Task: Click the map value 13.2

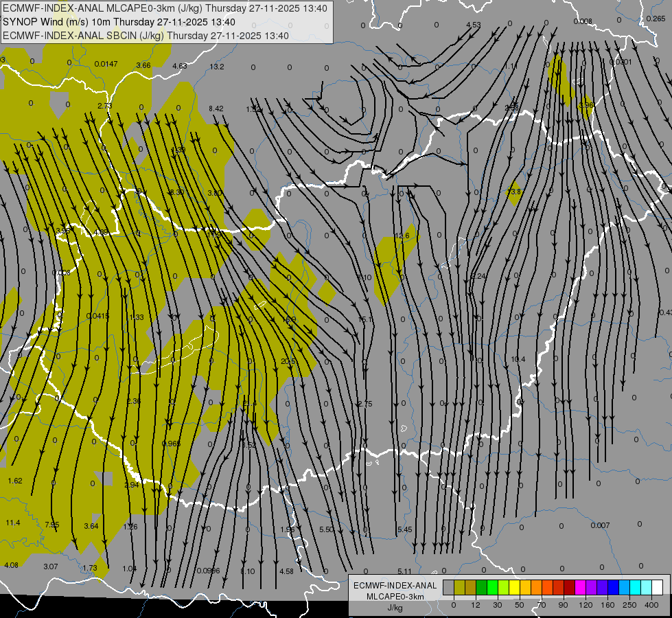Action: pyautogui.click(x=217, y=67)
